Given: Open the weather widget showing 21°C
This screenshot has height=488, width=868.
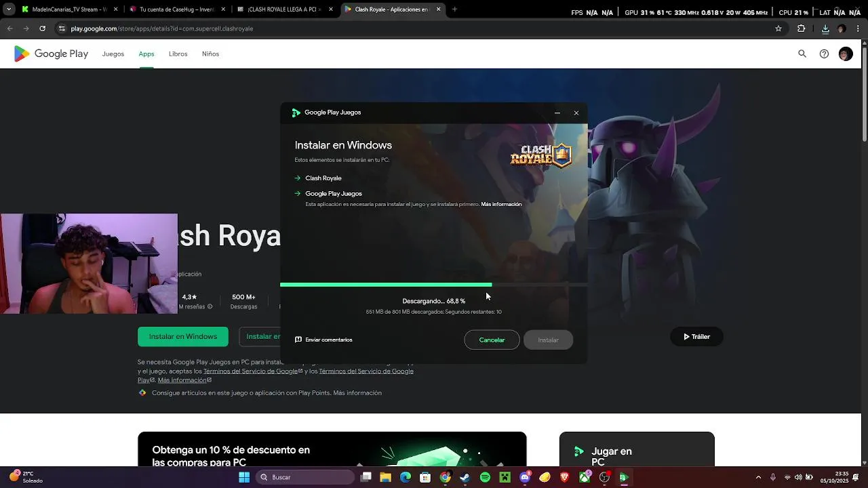Looking at the screenshot, I should (26, 477).
